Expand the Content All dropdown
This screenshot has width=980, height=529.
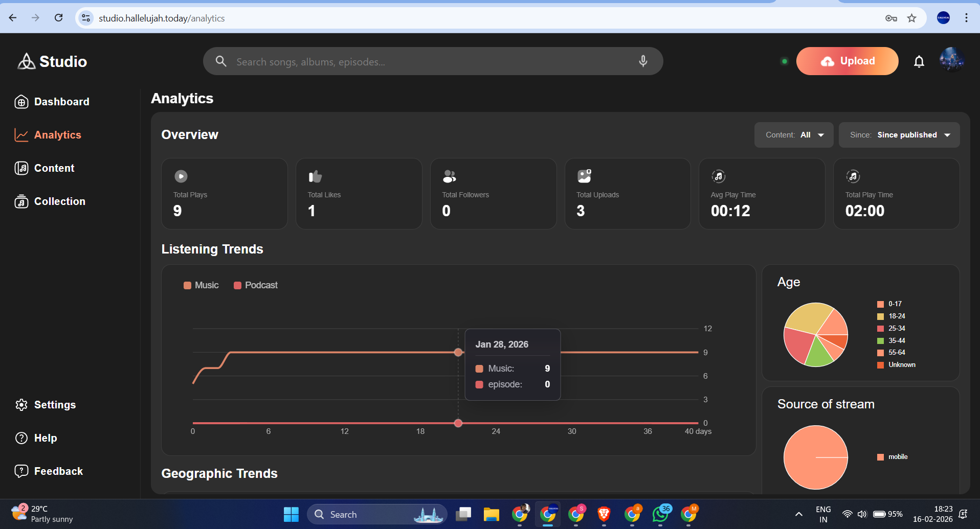pyautogui.click(x=794, y=135)
